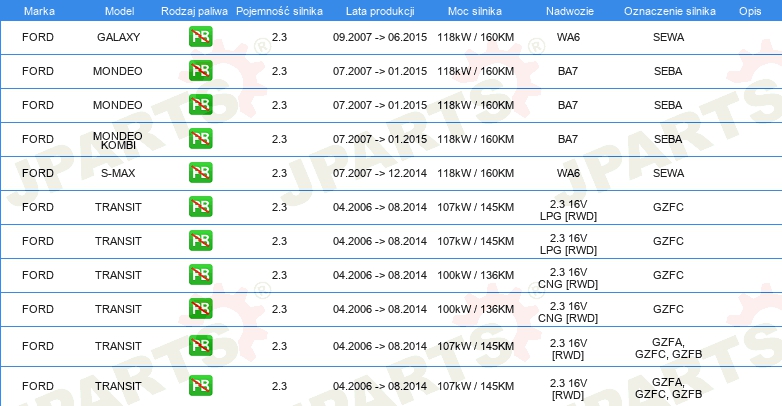
Task: Sort by the Marka column header
Action: 39,11
